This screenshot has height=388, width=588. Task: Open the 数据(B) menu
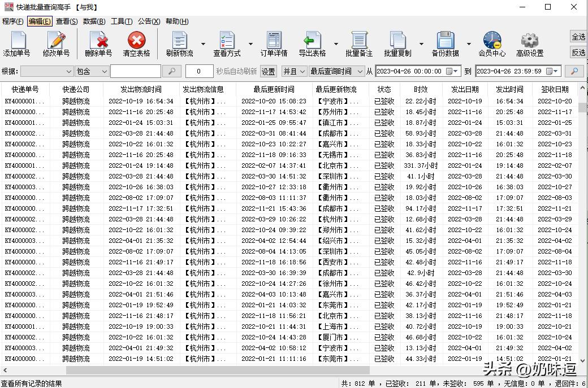coord(94,21)
